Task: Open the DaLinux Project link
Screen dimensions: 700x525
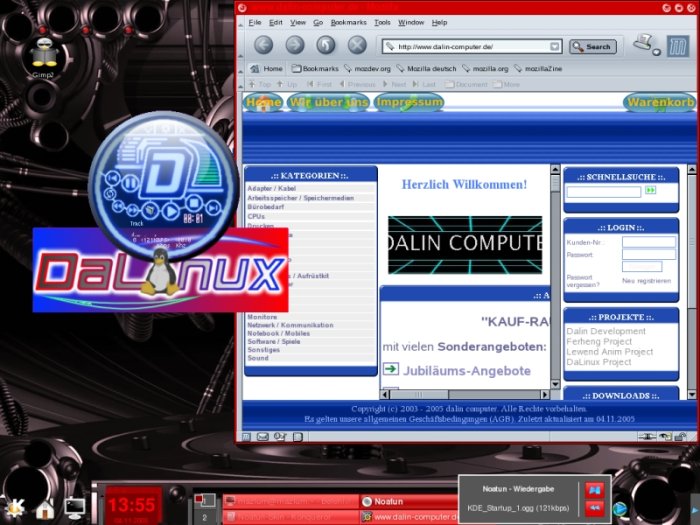Action: (598, 362)
